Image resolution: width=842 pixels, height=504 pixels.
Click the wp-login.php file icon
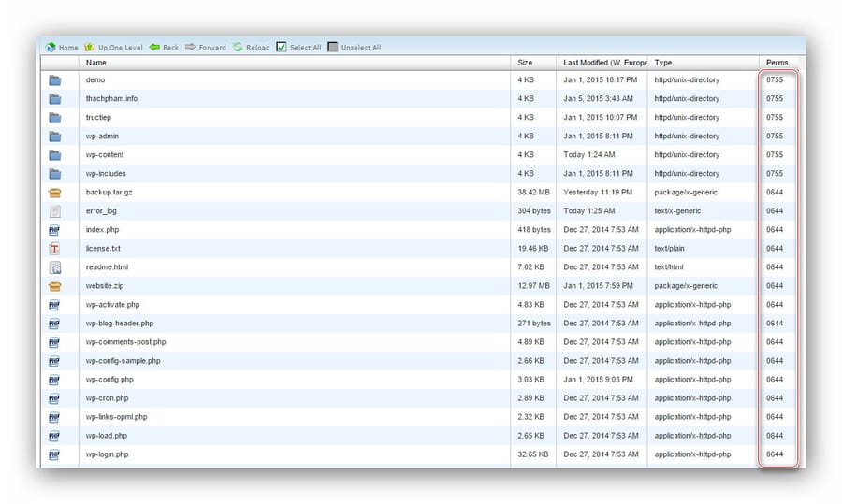[x=54, y=455]
